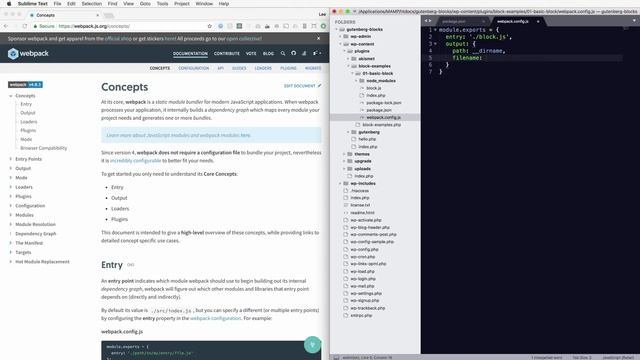Expand the Loaders sidebar section
Screen dimensions: 640x360
pyautogui.click(x=11, y=187)
